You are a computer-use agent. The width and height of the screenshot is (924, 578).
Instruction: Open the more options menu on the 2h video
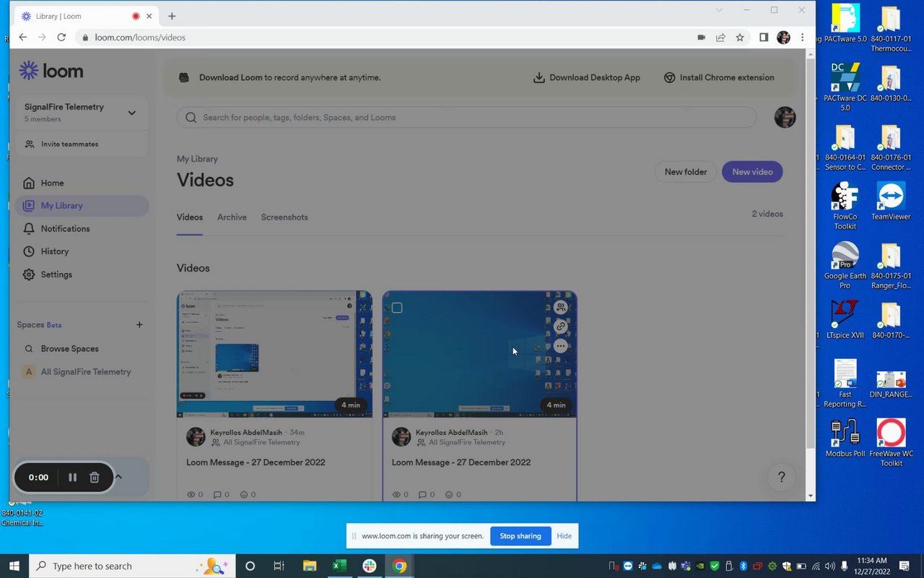click(561, 346)
